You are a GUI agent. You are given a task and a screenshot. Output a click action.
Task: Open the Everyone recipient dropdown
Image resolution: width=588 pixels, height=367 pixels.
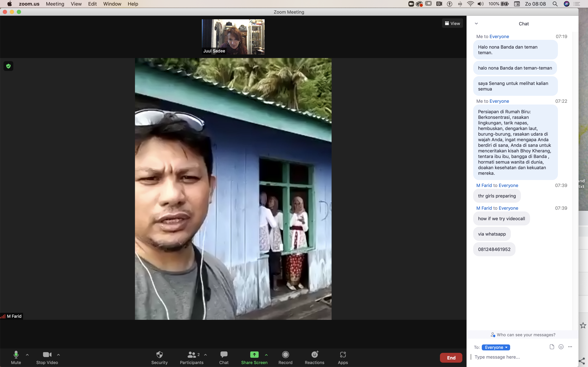coord(496,347)
